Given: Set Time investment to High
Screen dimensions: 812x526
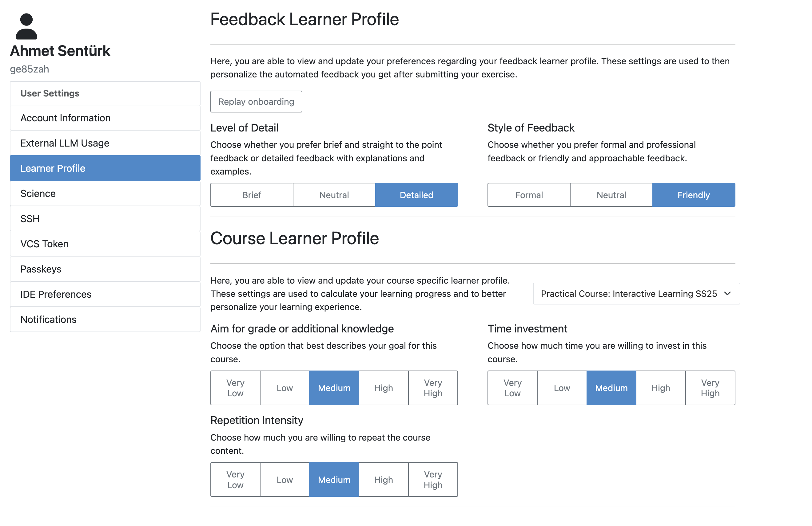Looking at the screenshot, I should click(660, 388).
